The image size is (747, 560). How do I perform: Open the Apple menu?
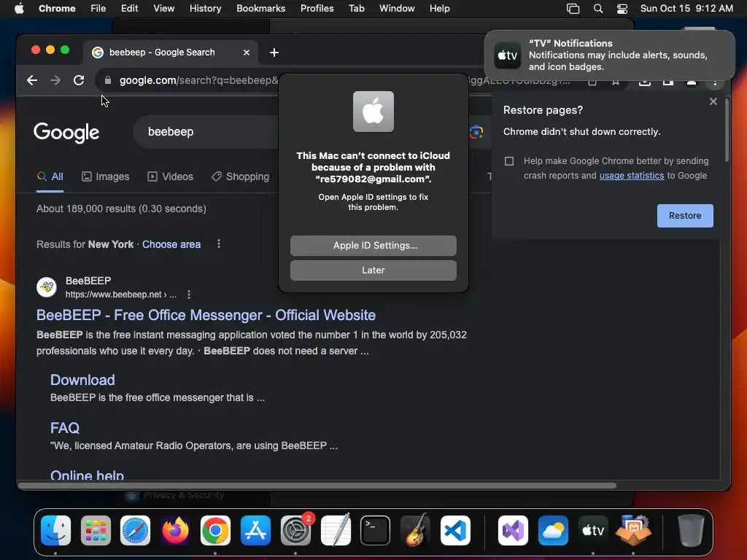click(x=19, y=9)
